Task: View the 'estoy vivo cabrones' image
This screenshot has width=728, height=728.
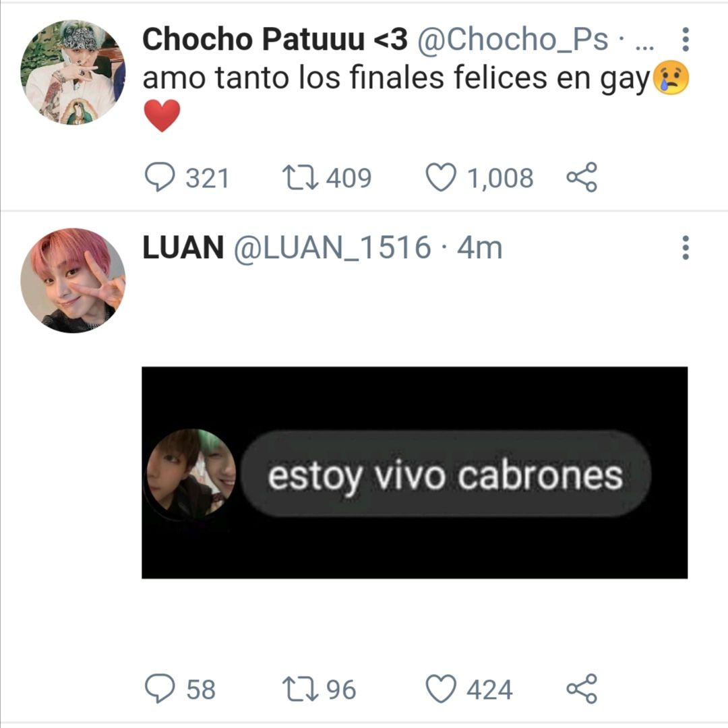Action: point(415,473)
